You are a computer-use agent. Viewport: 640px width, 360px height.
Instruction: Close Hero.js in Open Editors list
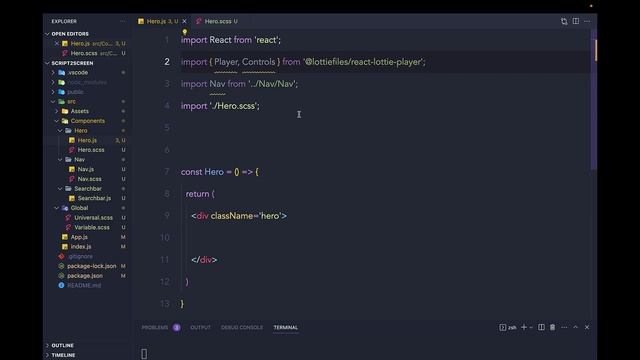(57, 43)
